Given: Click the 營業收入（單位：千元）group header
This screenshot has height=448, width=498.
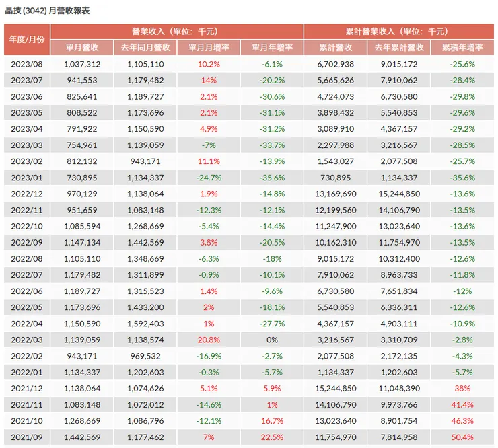Looking at the screenshot, I should (177, 32).
